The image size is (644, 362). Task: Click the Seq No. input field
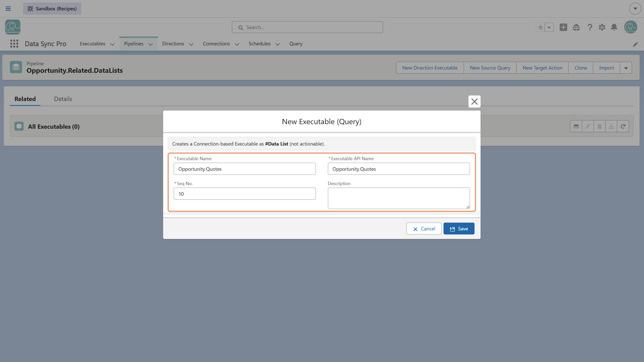[x=245, y=194]
